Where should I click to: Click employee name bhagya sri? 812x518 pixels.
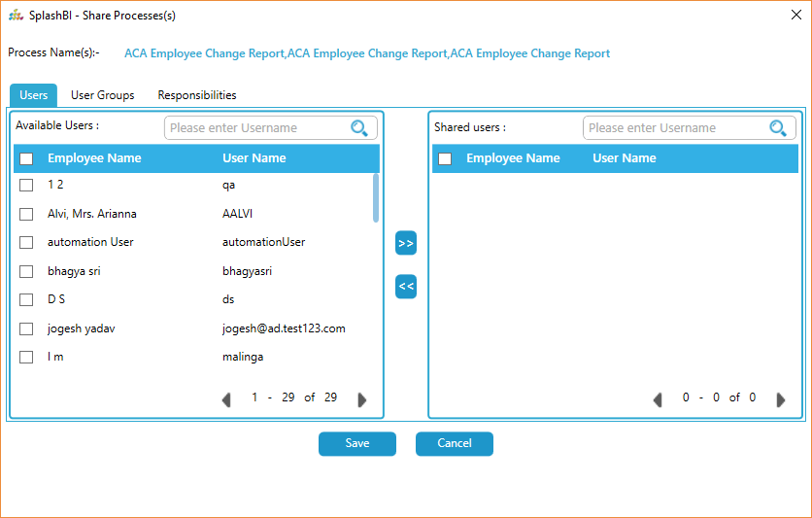tap(74, 271)
